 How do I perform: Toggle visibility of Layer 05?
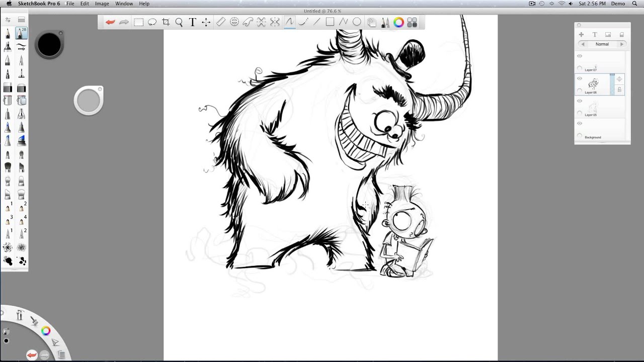[x=580, y=101]
